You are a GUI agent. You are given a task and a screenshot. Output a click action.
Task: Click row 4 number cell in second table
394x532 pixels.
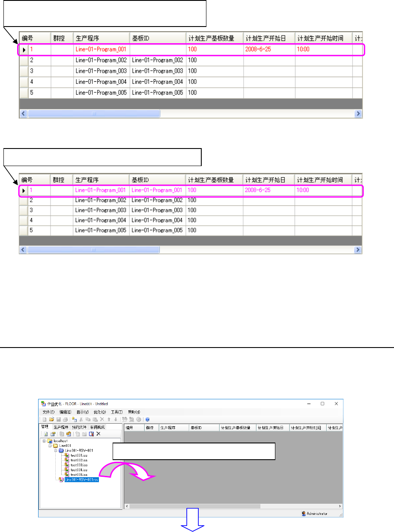point(39,220)
